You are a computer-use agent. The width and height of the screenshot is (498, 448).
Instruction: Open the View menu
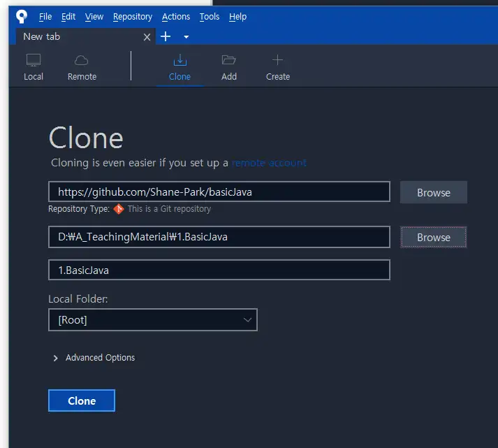[x=94, y=17]
